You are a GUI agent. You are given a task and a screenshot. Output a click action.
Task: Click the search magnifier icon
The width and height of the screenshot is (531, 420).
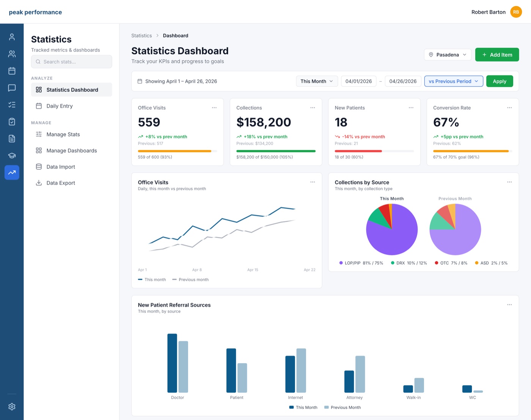tap(38, 62)
